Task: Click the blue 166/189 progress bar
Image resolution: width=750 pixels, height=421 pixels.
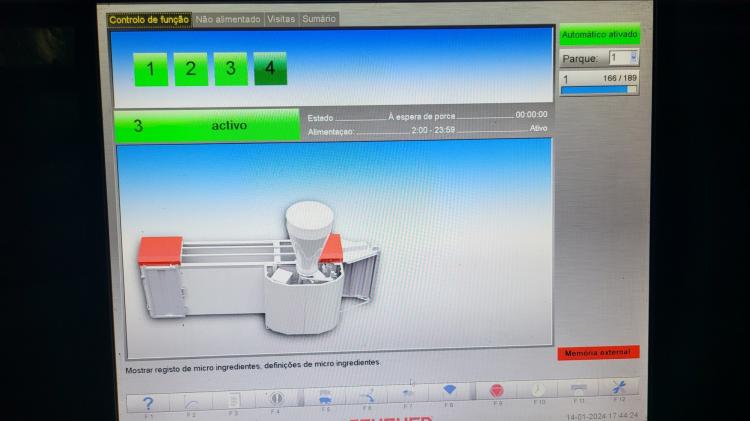Action: pyautogui.click(x=599, y=89)
